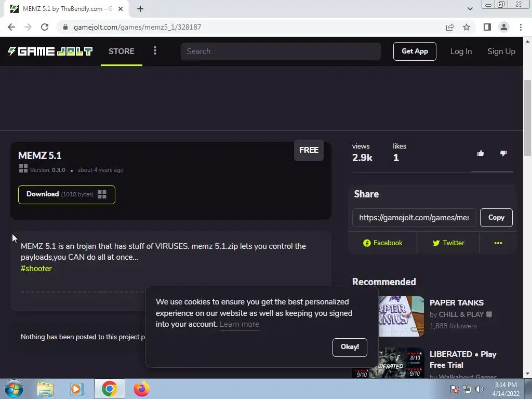
Task: Reload the current page
Action: pos(45,27)
